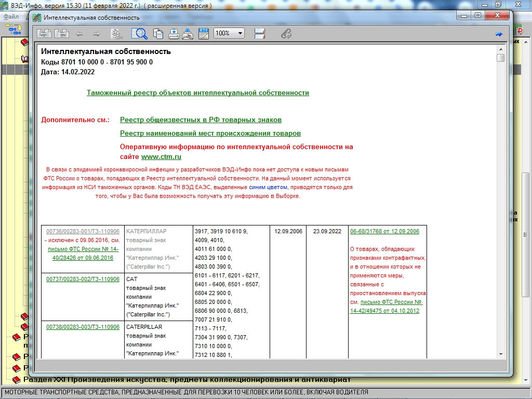Copy the document using the copy icon

158,34
